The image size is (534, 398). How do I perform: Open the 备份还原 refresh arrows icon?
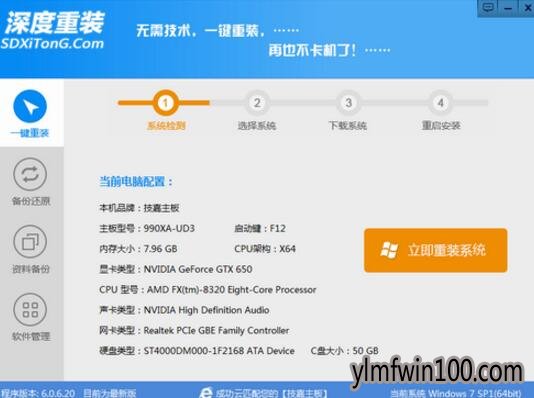coord(30,174)
